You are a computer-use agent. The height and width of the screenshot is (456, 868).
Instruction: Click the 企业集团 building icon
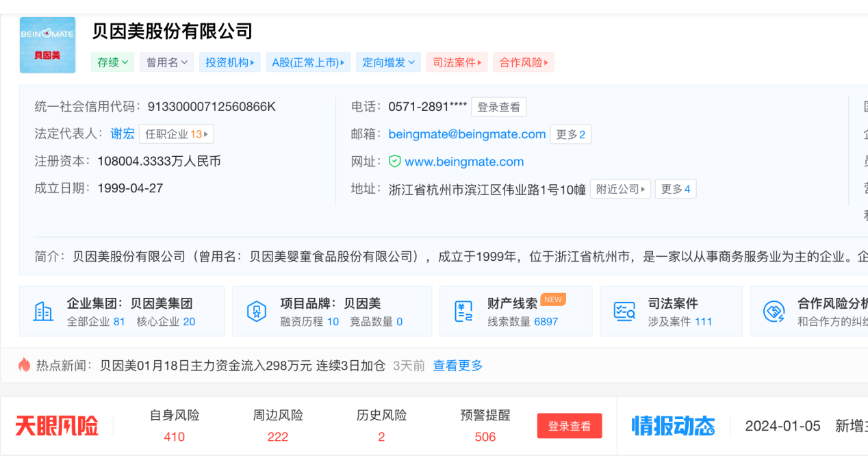point(43,312)
